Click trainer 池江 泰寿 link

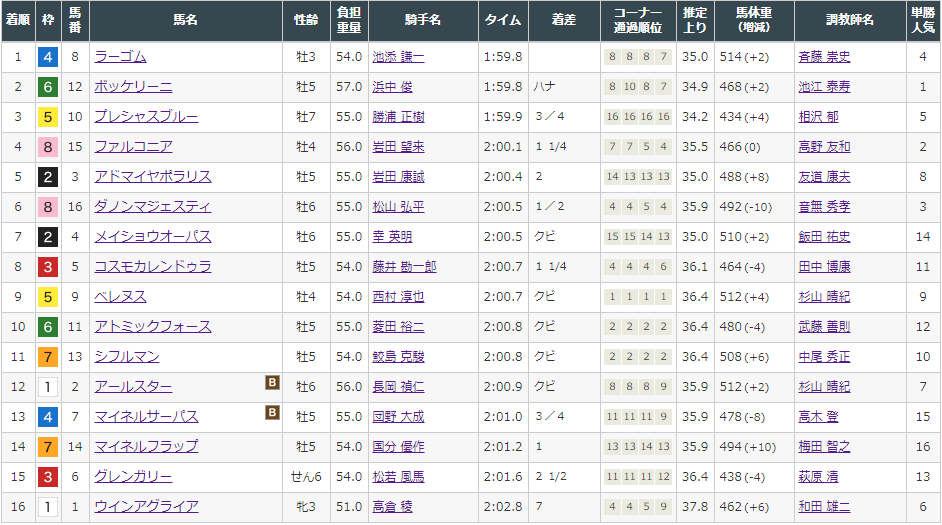pyautogui.click(x=824, y=87)
